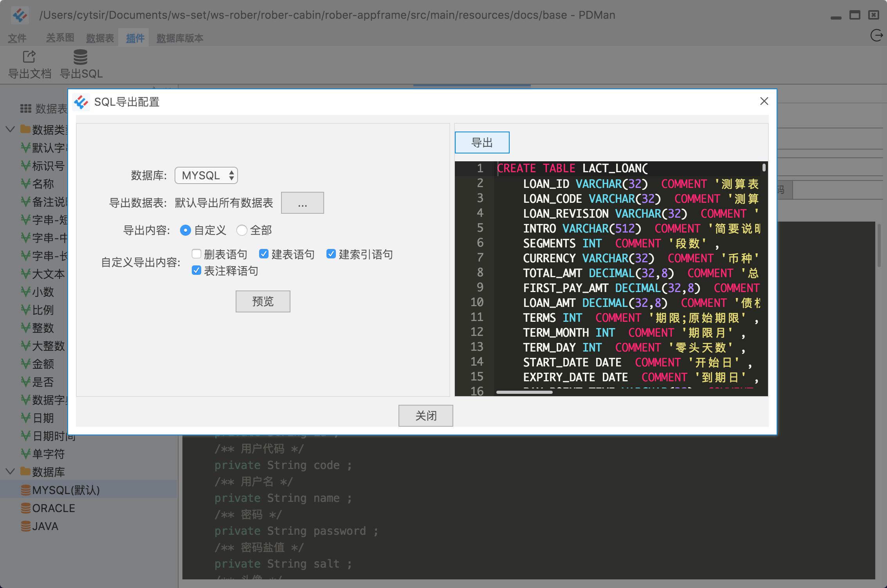887x588 pixels.
Task: Select the MYSQL(默认) database icon in tree
Action: [x=25, y=490]
